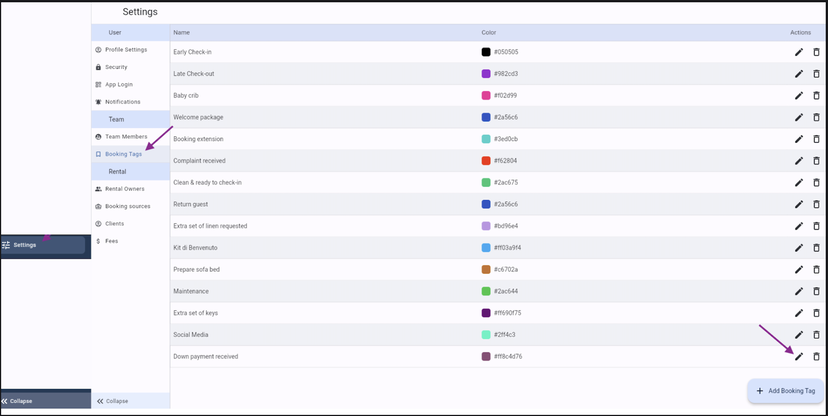Edit the Baby crib tag
This screenshot has height=416, width=828.
click(x=799, y=96)
